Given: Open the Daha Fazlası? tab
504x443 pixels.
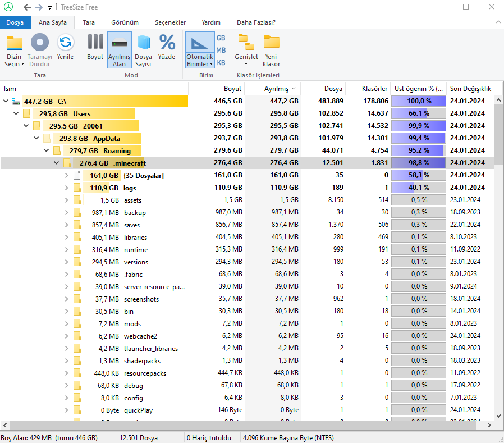Looking at the screenshot, I should click(256, 22).
